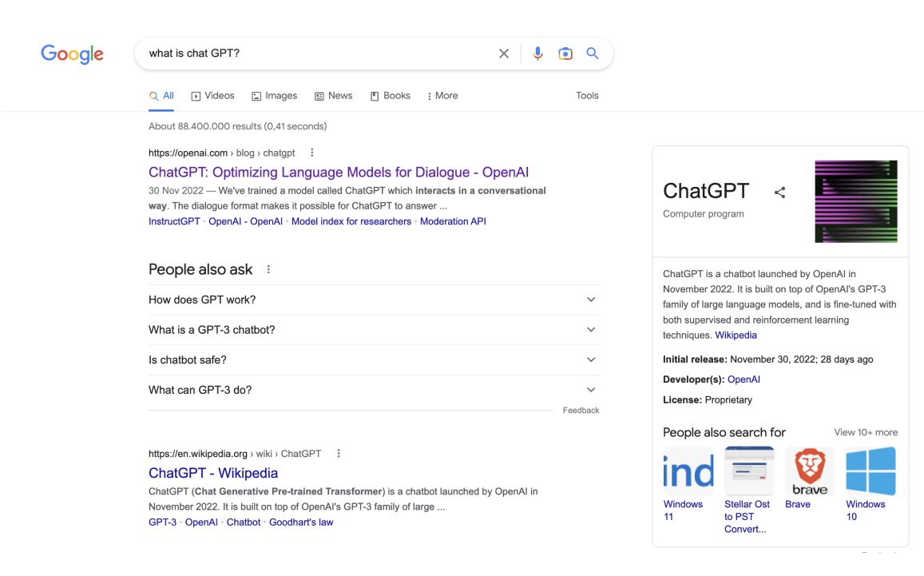Open the three-dot menu on the OpenAI result
The height and width of the screenshot is (576, 924).
311,152
